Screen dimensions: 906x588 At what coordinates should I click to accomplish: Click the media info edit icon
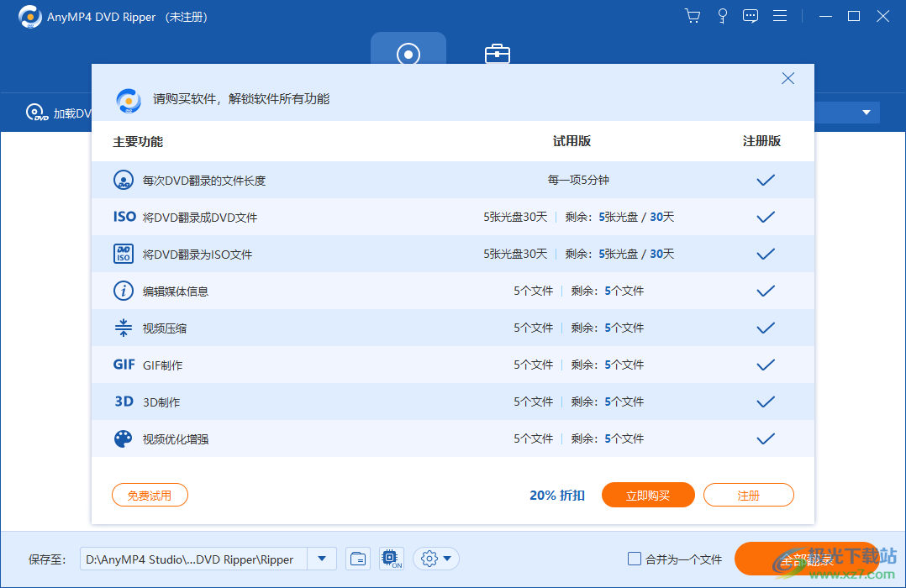point(123,291)
